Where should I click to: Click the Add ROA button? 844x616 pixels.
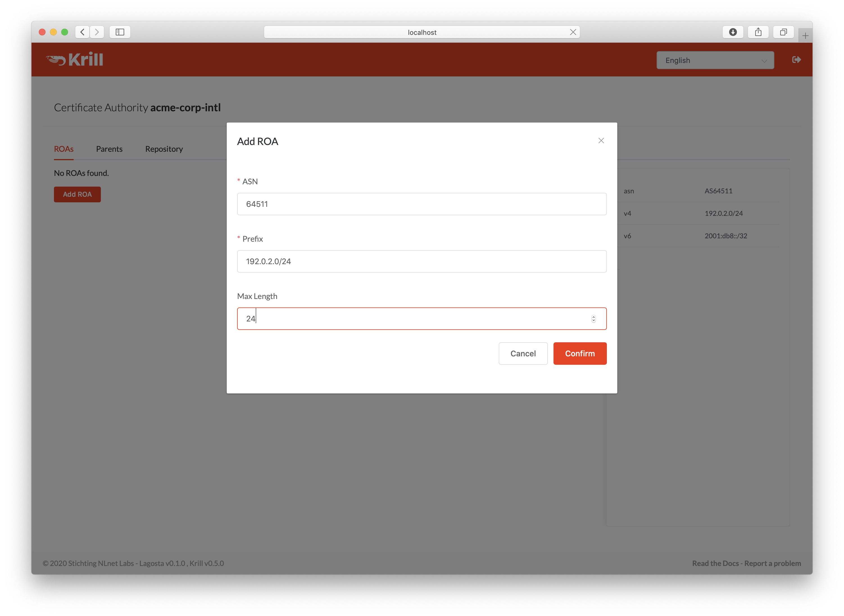tap(77, 194)
